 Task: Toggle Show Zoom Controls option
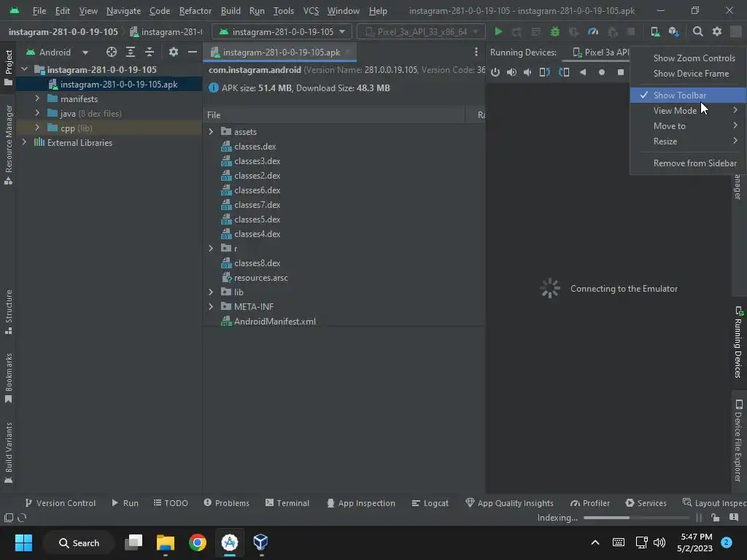pos(688,58)
